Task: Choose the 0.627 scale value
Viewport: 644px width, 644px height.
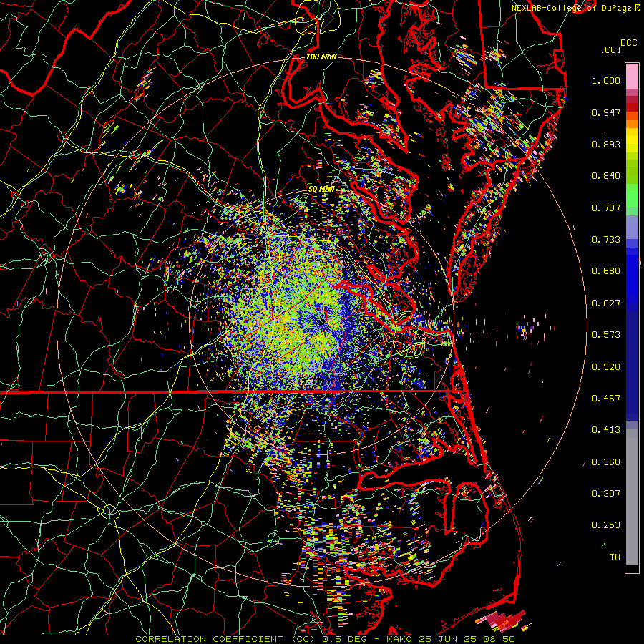Action: pyautogui.click(x=606, y=303)
